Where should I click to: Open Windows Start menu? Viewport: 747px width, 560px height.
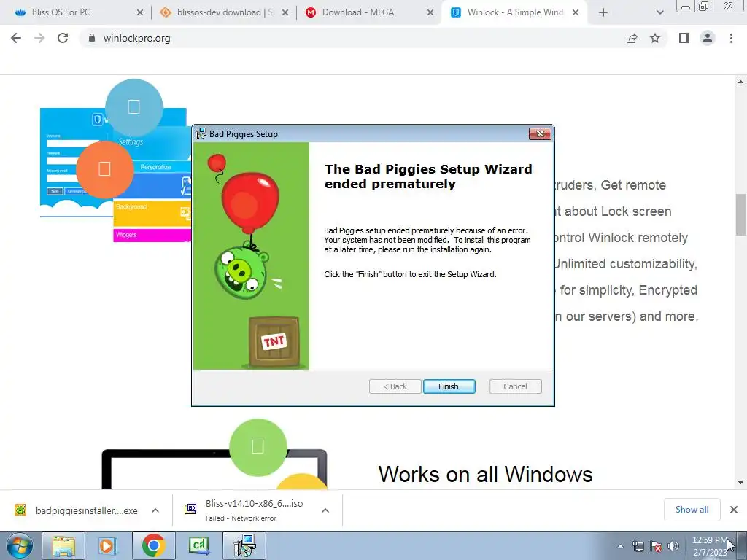tap(20, 545)
